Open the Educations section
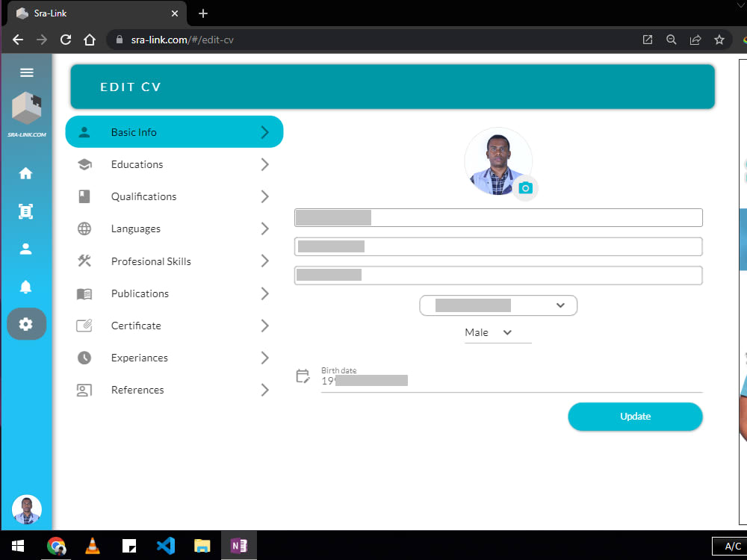This screenshot has width=747, height=560. coord(174,164)
